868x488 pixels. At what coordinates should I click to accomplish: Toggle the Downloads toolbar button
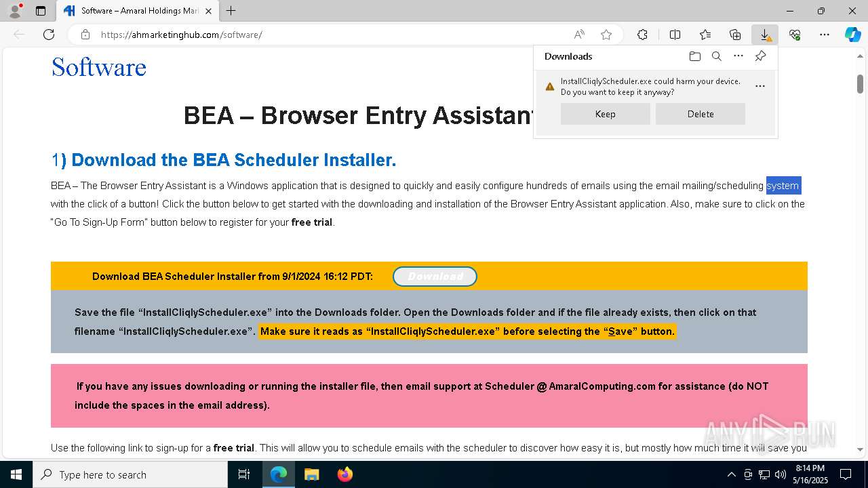coord(765,35)
